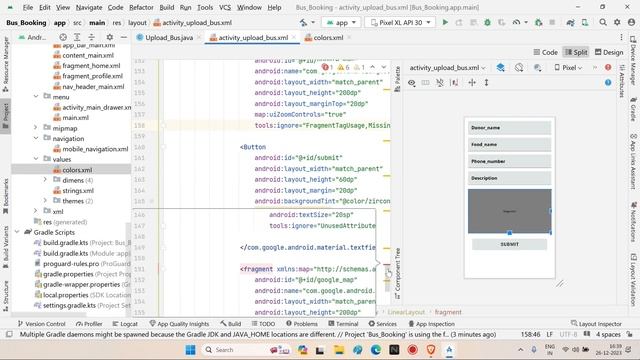
Task: Switch to the colors.xml editor tab
Action: point(328,38)
